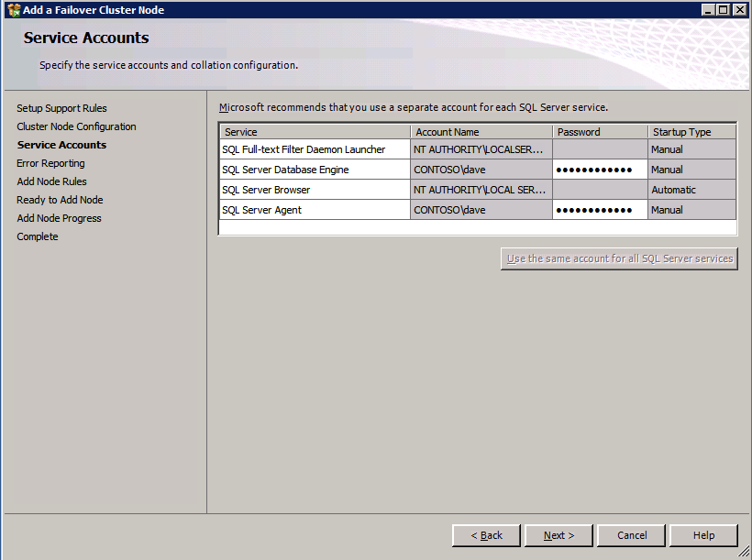Cancel the Add Node wizard
This screenshot has height=560, width=752.
coord(631,535)
